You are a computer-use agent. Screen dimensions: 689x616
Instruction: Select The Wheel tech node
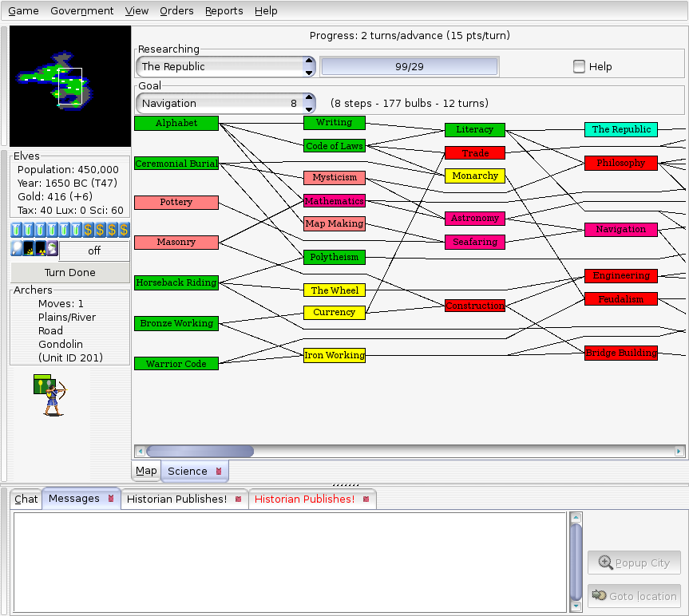(x=335, y=290)
